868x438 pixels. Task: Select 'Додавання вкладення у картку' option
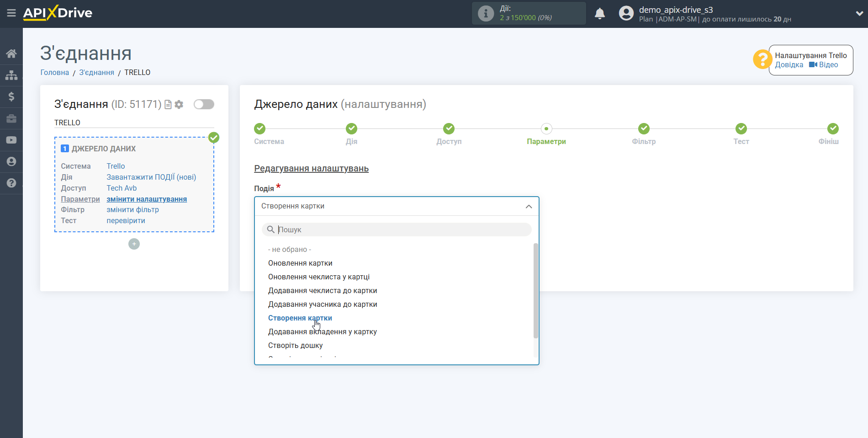(323, 332)
